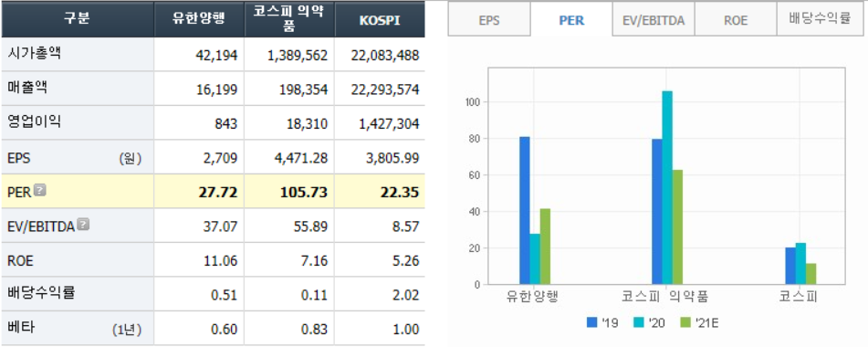Screen dimensions: 868x347
Task: Select the 매출액 row label
Action: click(x=27, y=88)
